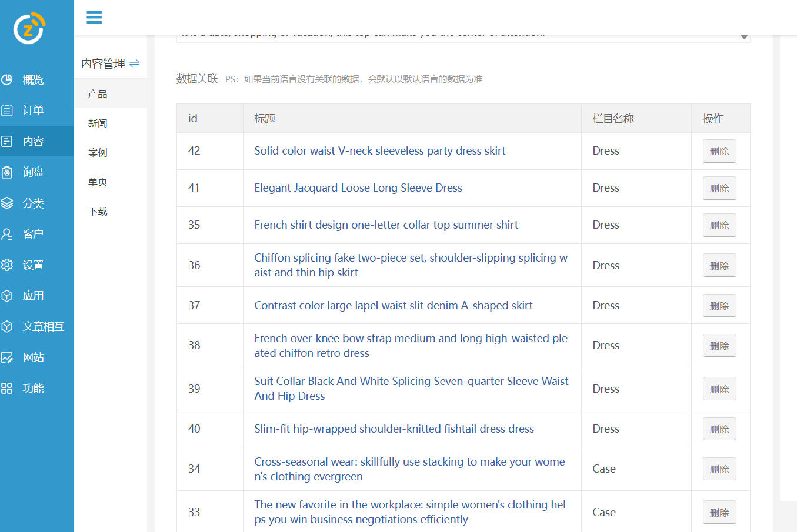Open Chiffon splicing fake two-piece set link
Screen dimensions: 797x532
(411, 265)
